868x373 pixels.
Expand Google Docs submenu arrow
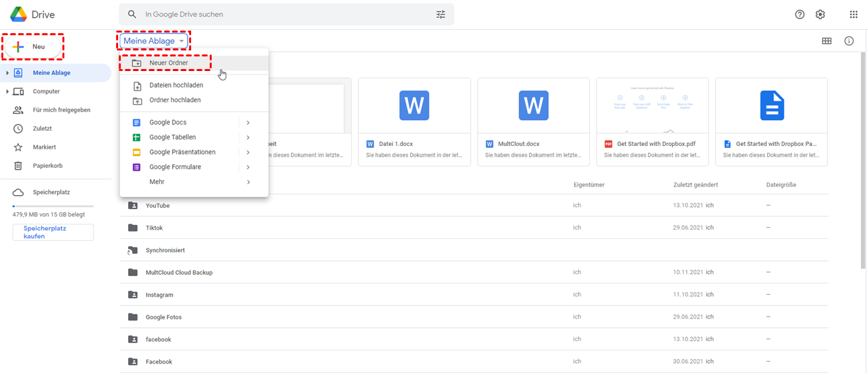point(248,123)
